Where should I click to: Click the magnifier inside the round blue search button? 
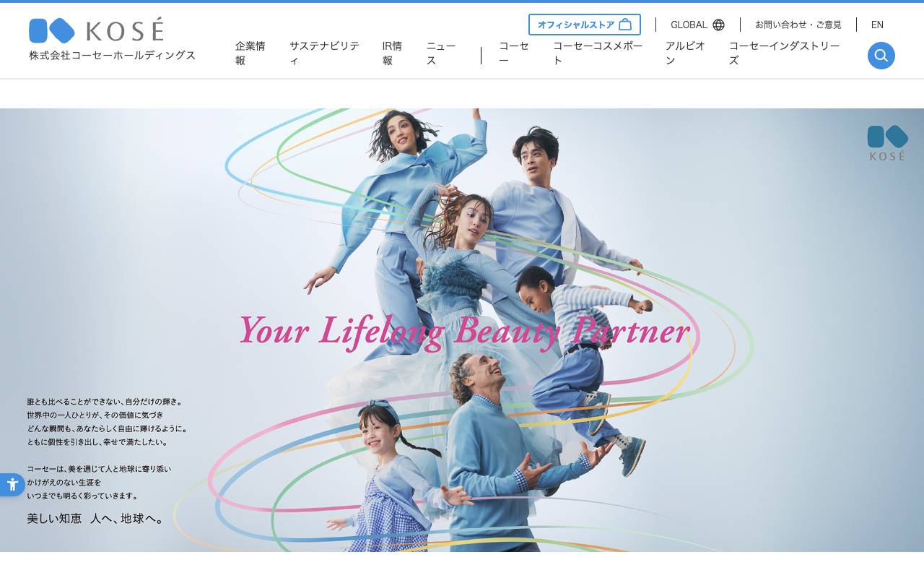pyautogui.click(x=881, y=56)
